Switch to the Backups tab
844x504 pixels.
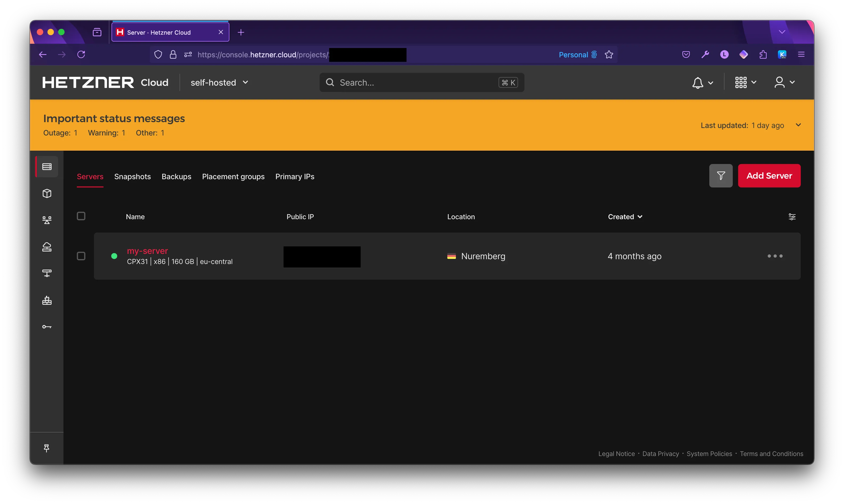[x=176, y=177]
